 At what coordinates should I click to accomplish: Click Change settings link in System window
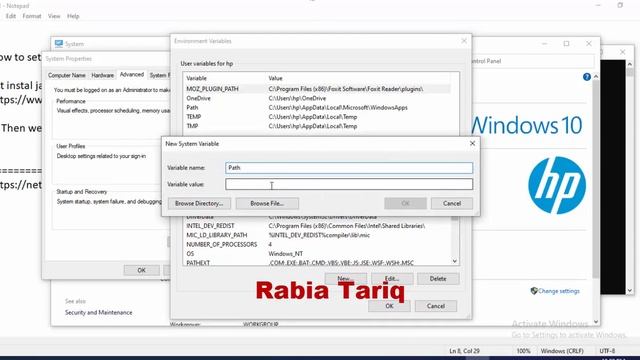point(559,291)
